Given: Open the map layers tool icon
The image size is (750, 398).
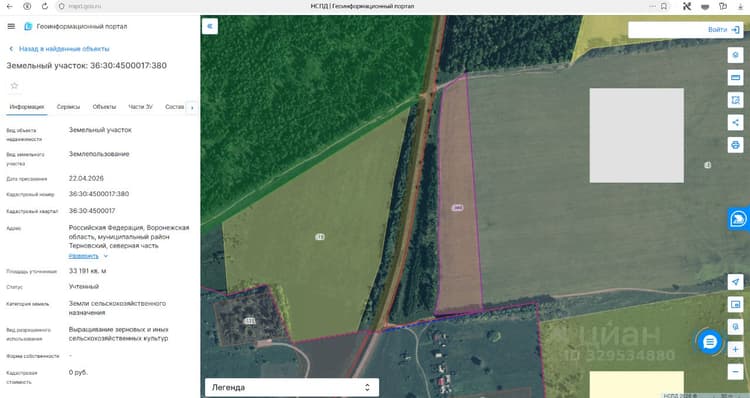Looking at the screenshot, I should point(735,55).
